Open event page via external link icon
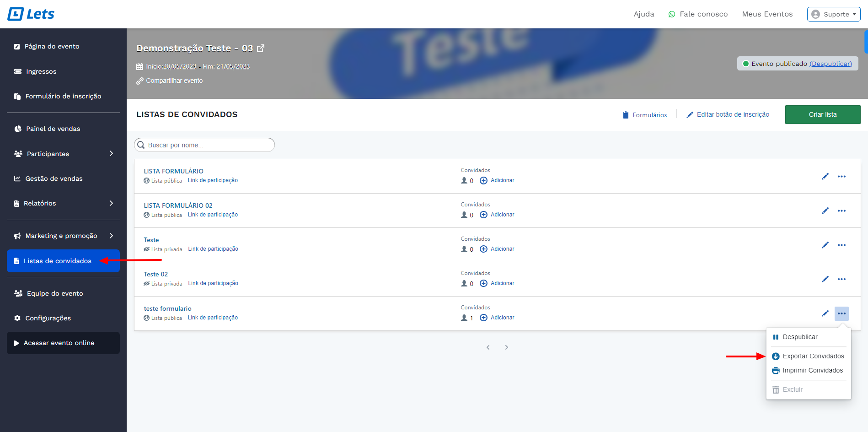Image resolution: width=868 pixels, height=432 pixels. pyautogui.click(x=261, y=48)
